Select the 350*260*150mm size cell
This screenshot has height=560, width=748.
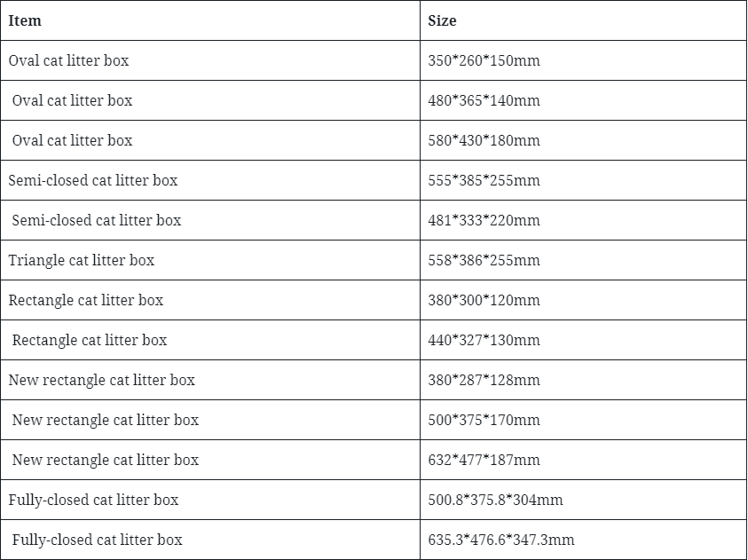(x=484, y=60)
